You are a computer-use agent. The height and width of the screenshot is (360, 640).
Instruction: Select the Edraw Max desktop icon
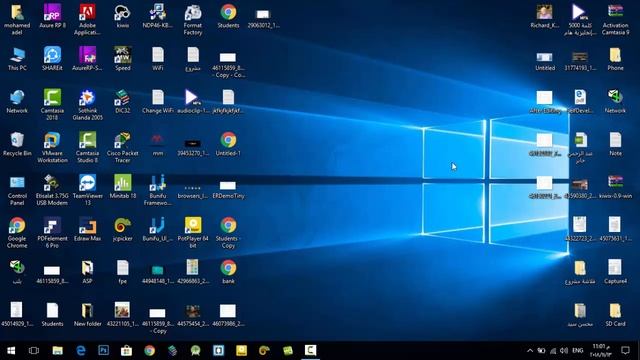87,229
